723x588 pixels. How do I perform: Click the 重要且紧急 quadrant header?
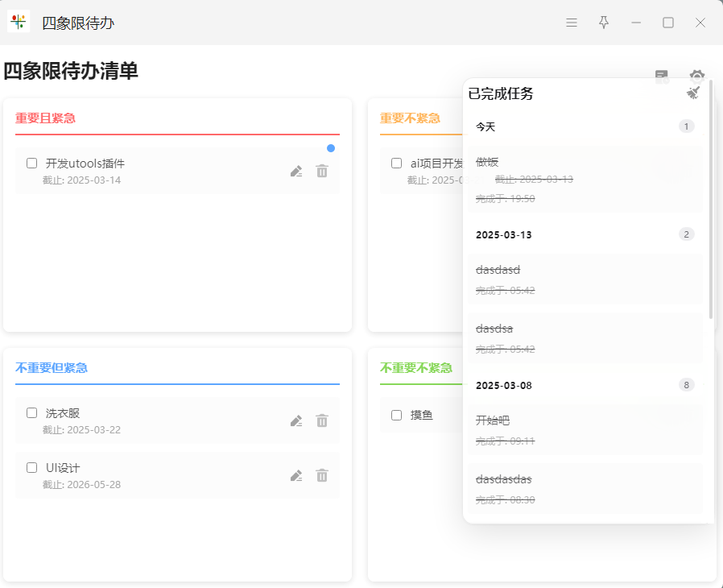(x=45, y=118)
